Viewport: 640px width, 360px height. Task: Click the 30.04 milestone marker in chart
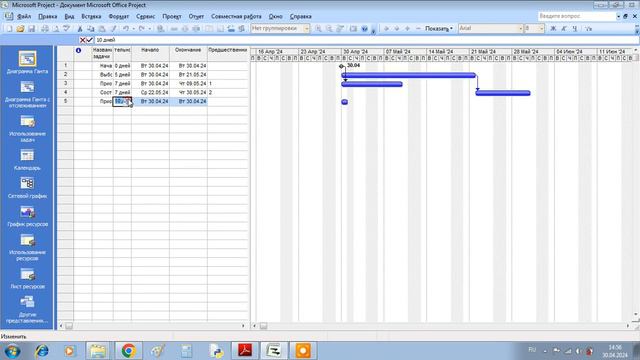pos(342,66)
